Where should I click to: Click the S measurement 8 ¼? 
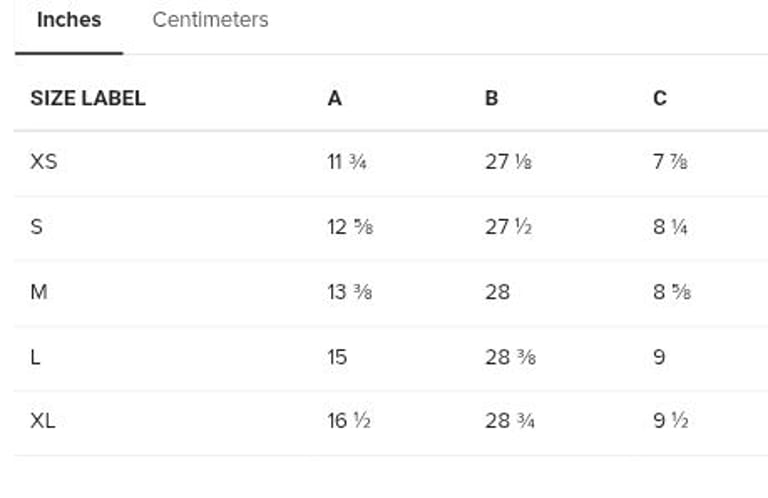[x=670, y=227]
